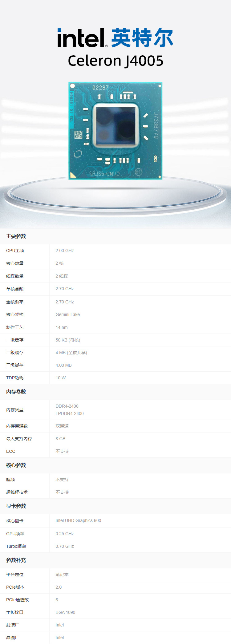This screenshot has height=644, width=231.
Task: Select the 0.70 GHz value
Action: tap(65, 546)
